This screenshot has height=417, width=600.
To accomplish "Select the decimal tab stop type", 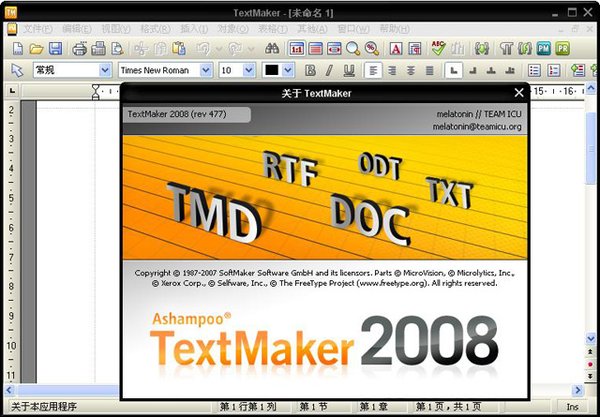I will click(510, 70).
